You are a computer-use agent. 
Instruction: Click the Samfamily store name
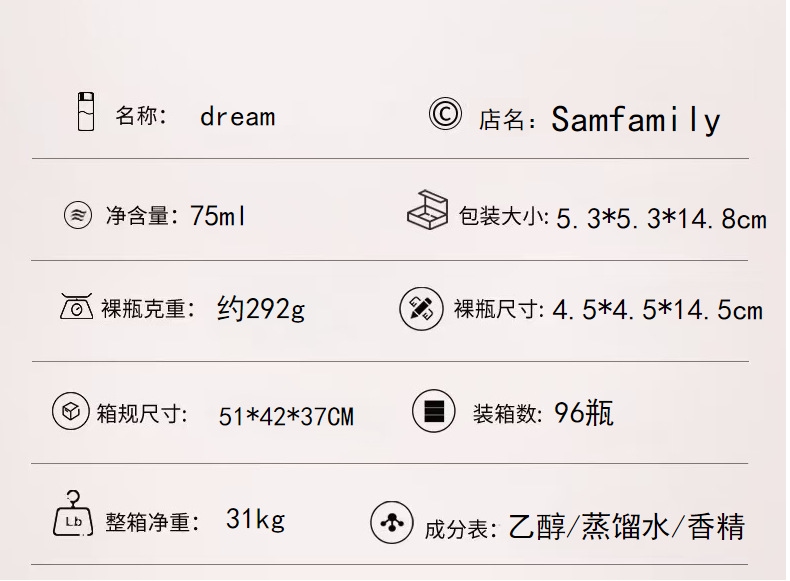635,120
